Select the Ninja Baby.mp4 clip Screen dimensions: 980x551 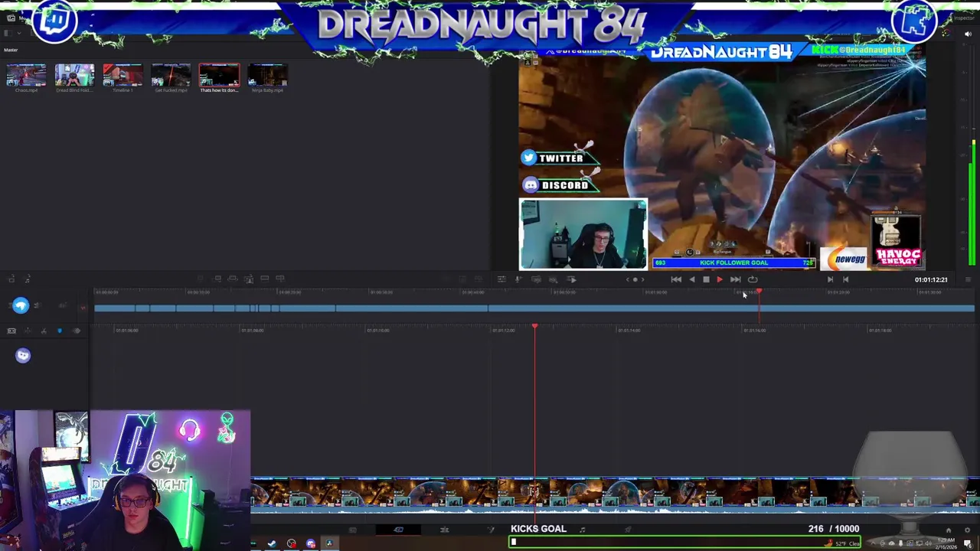[x=267, y=76]
